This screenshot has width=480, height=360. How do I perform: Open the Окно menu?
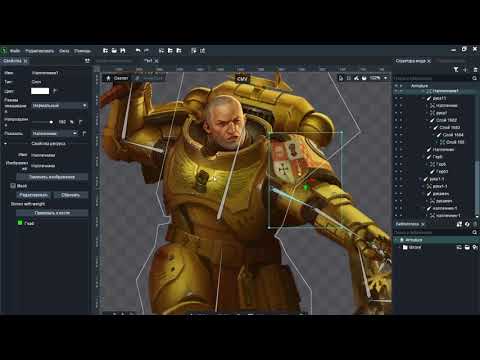[64, 51]
